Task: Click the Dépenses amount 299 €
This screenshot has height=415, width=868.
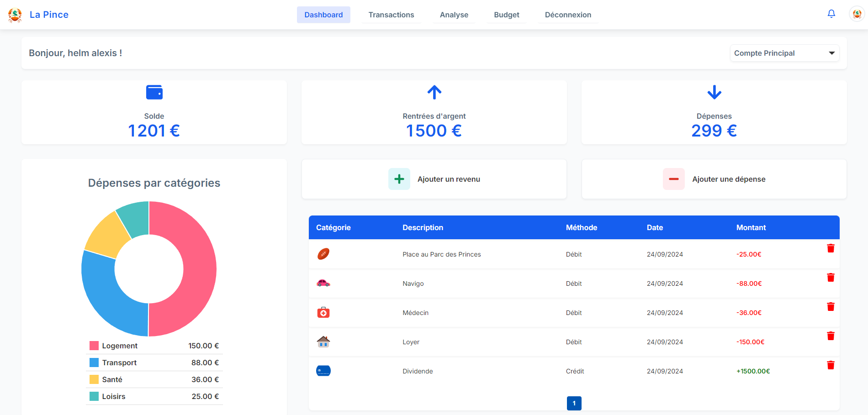Action: (714, 131)
